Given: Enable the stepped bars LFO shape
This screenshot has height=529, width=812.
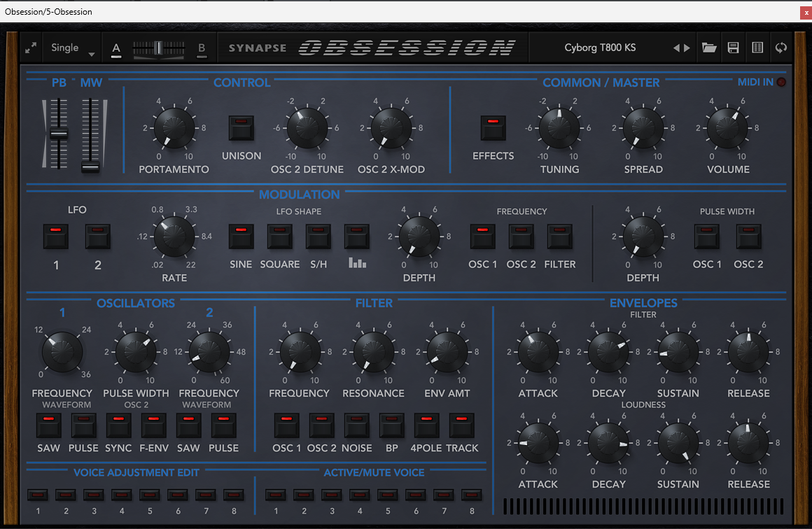Looking at the screenshot, I should (357, 237).
